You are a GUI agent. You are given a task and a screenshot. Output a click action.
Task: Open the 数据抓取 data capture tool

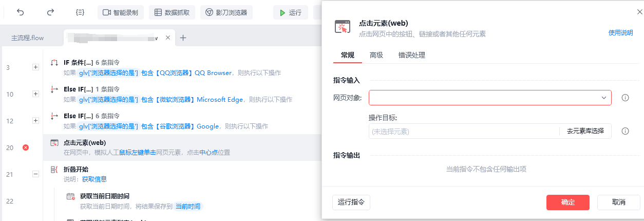pos(172,12)
